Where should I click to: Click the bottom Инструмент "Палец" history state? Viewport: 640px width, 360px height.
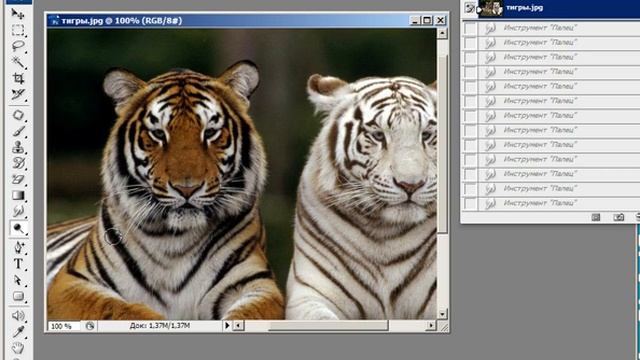tap(559, 203)
